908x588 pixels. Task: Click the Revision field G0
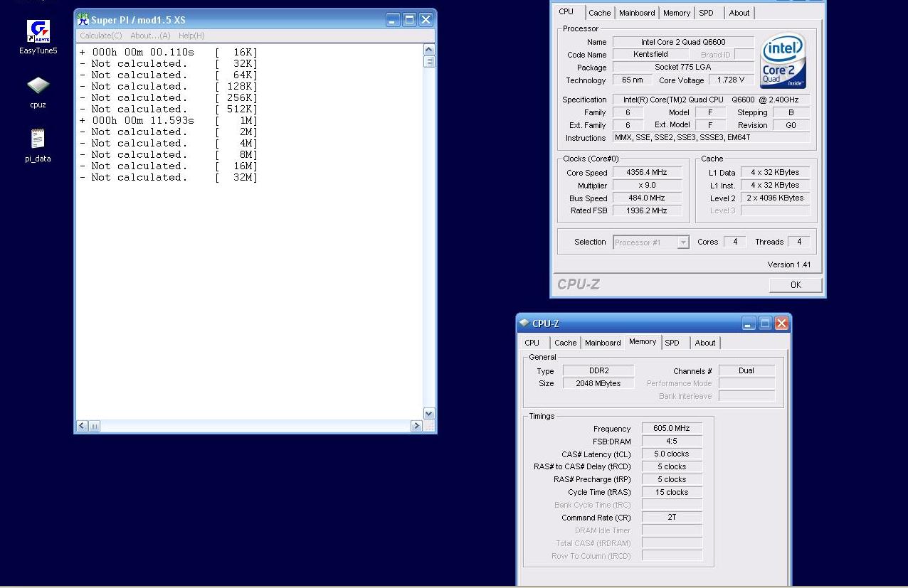(791, 124)
